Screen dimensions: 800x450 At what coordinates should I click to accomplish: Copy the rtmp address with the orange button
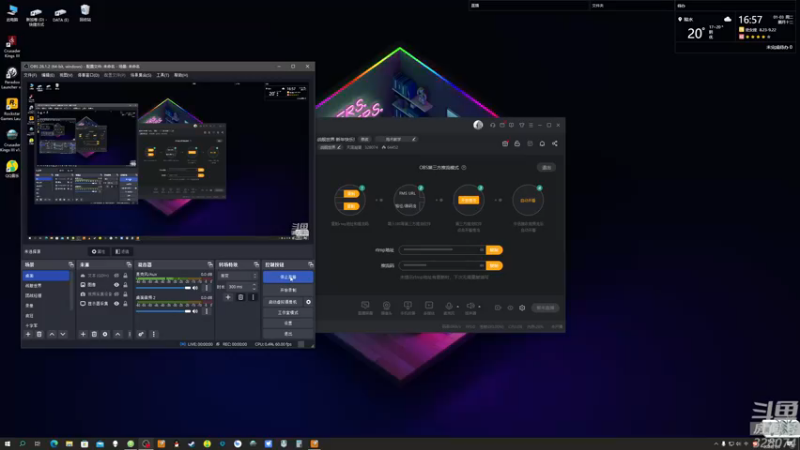[x=494, y=250]
